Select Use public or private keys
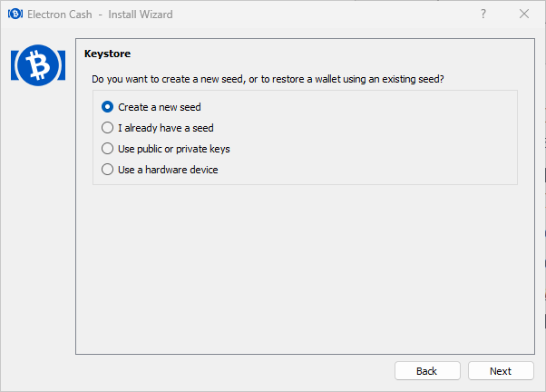Screen dimensions: 546x392 [x=165, y=149]
